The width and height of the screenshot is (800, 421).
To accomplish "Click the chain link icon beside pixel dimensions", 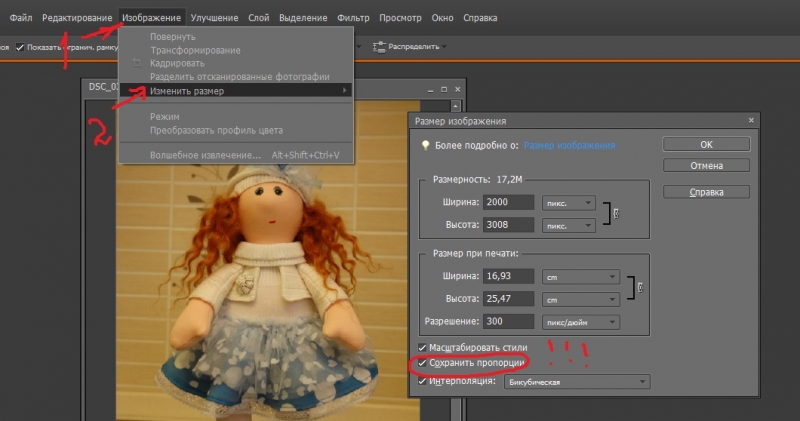I will point(617,212).
